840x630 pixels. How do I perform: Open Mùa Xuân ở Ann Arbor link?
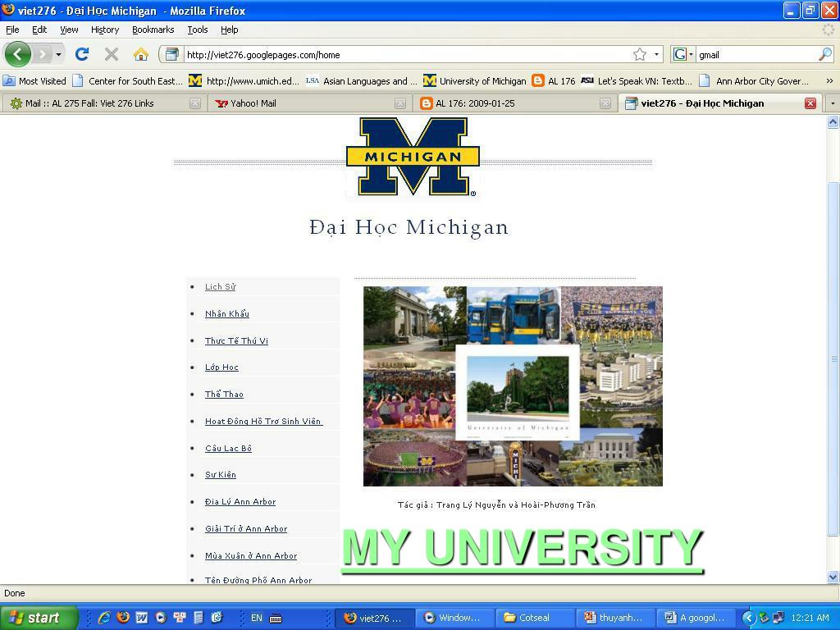click(x=251, y=555)
